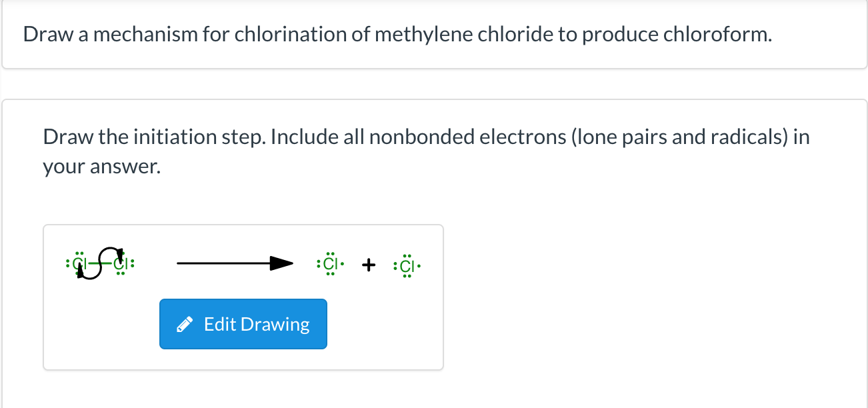Select the left chlorine atom of Cl2

(x=79, y=263)
